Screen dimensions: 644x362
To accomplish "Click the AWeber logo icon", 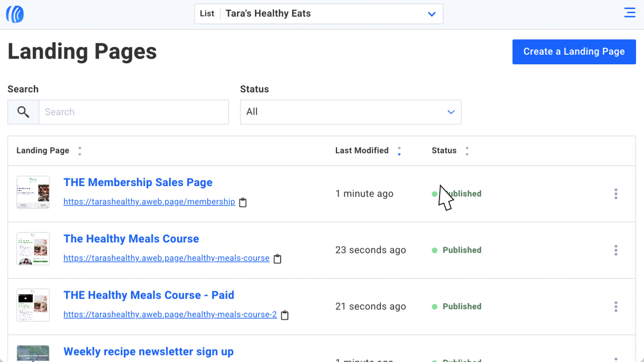I will pos(14,14).
